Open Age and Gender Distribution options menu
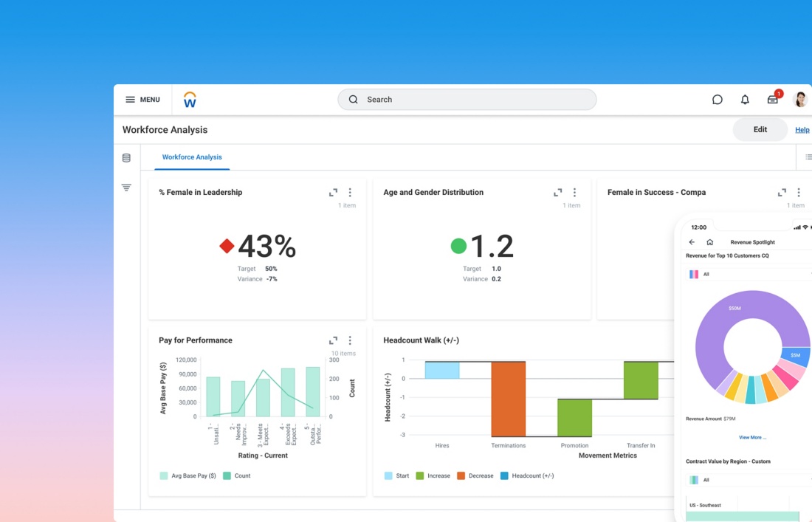This screenshot has width=812, height=522. tap(574, 193)
